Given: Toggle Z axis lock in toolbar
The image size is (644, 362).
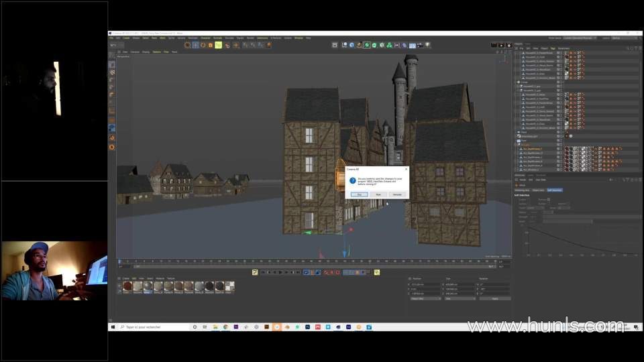Looking at the screenshot, I should click(x=260, y=45).
